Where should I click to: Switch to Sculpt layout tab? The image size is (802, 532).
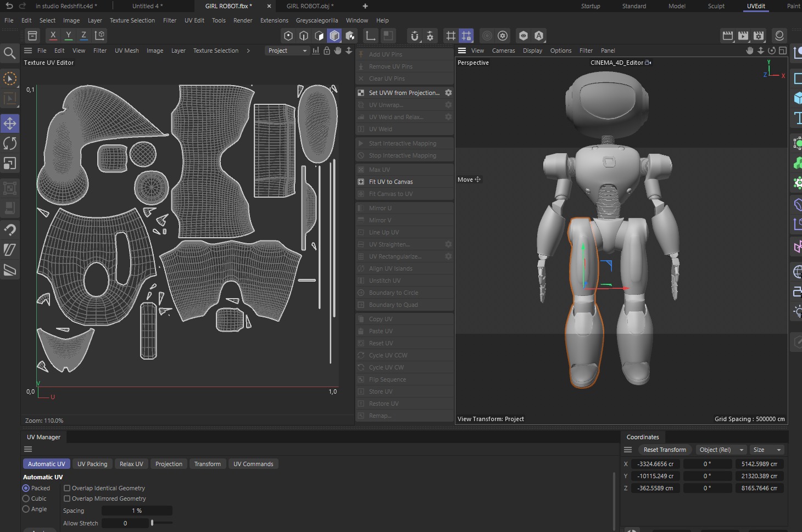[716, 6]
